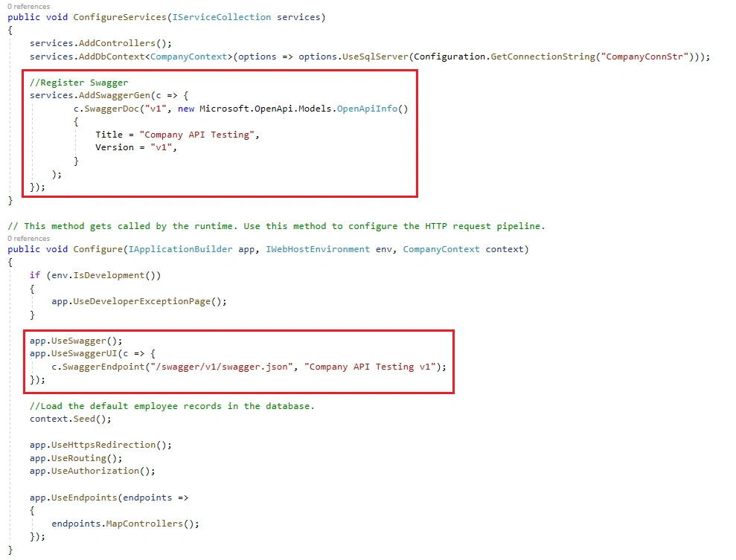736x560 pixels.
Task: Click the app.UseEndpoints call
Action: tap(73, 498)
